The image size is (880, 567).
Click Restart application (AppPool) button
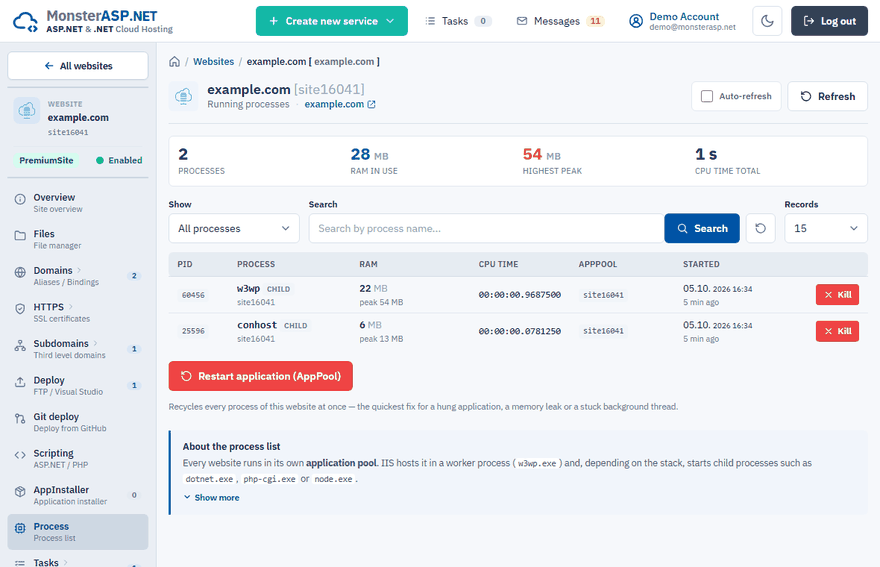pos(260,376)
